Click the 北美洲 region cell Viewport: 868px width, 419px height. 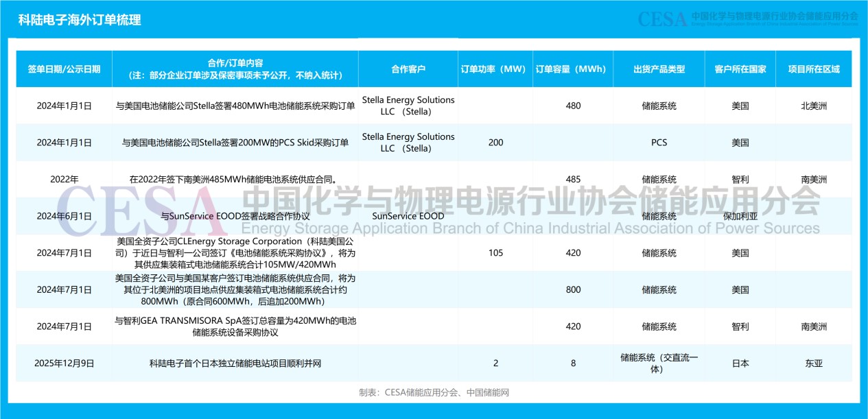pyautogui.click(x=814, y=106)
